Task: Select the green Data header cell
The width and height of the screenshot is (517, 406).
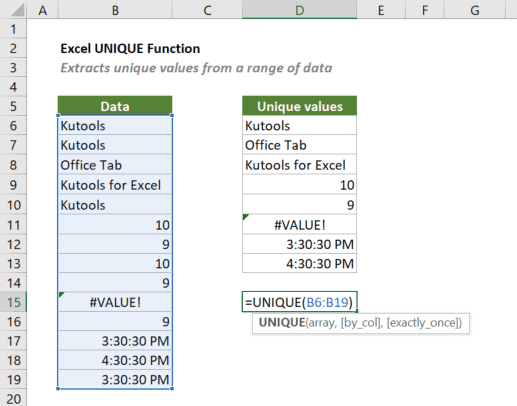Action: coord(115,106)
